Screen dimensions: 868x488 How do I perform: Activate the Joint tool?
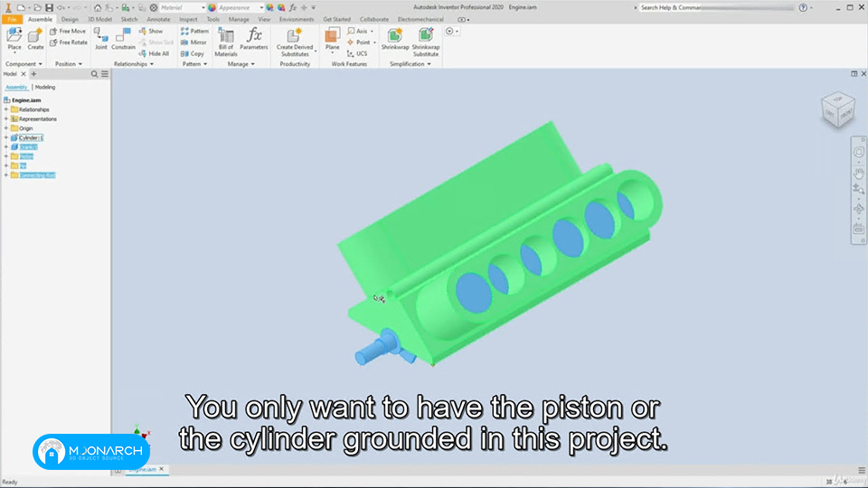(100, 39)
